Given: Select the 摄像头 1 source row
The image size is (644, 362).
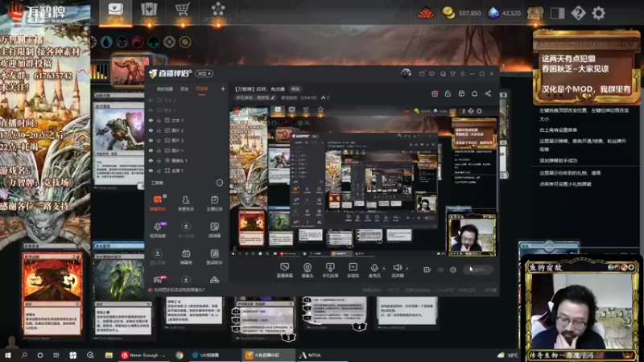Looking at the screenshot, I should pyautogui.click(x=187, y=161).
